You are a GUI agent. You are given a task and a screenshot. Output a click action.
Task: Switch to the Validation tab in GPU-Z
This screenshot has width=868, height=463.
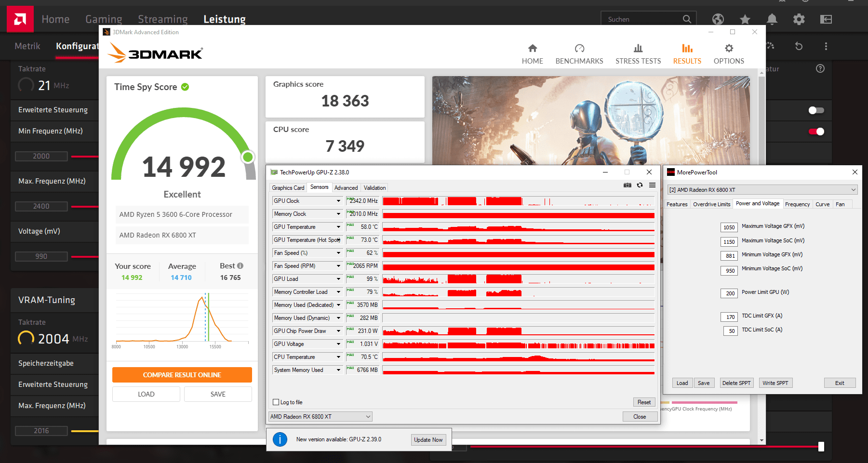pos(374,188)
